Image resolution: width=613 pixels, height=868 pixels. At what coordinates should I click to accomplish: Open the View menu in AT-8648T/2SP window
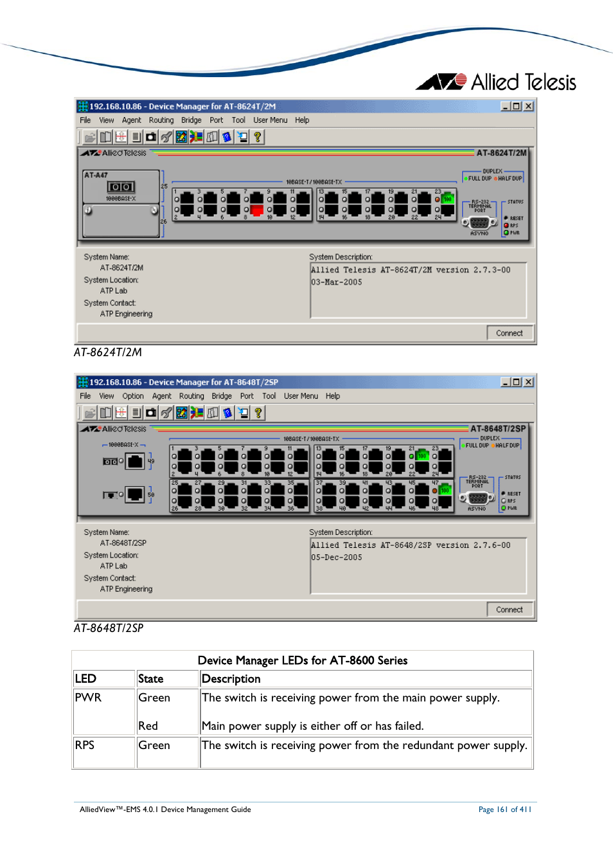107,396
